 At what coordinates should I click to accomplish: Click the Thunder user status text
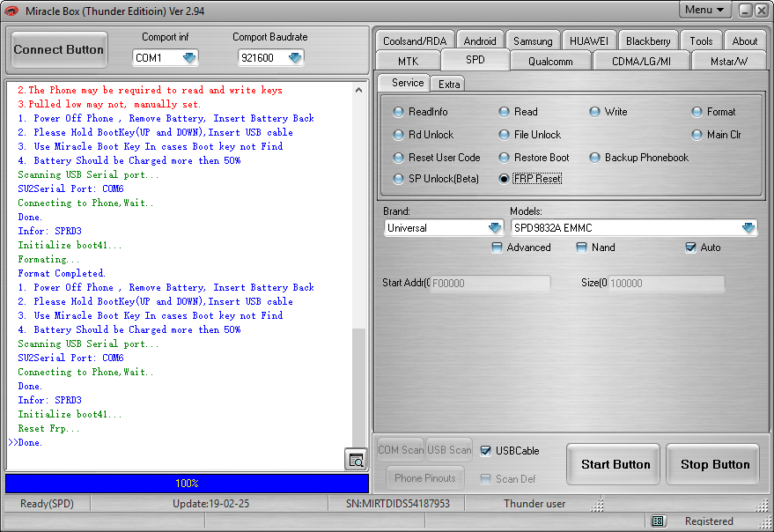[534, 503]
